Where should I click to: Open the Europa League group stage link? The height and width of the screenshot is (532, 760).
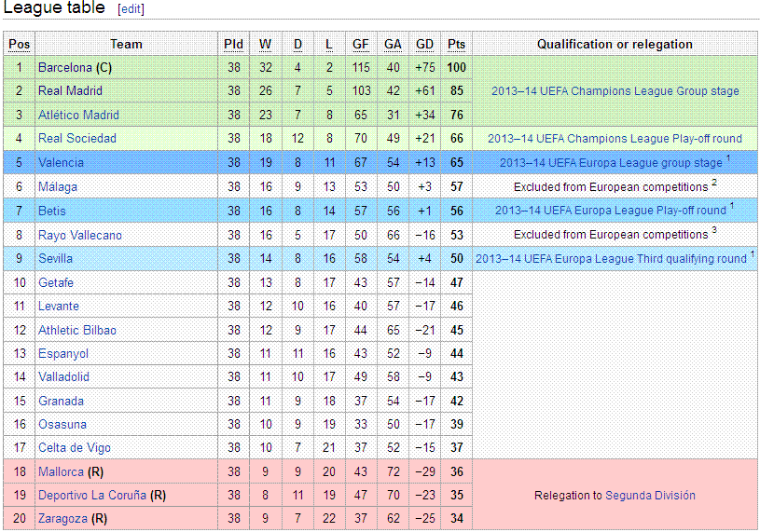(611, 163)
